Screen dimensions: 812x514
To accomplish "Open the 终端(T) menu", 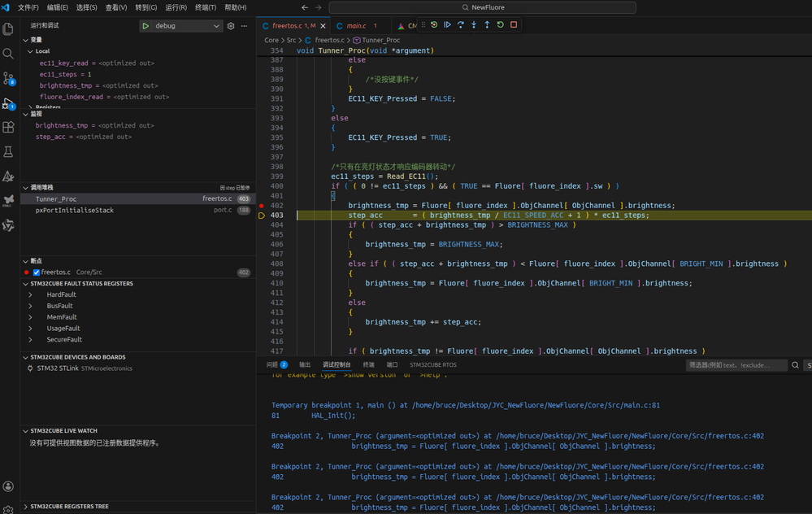I will coord(206,7).
